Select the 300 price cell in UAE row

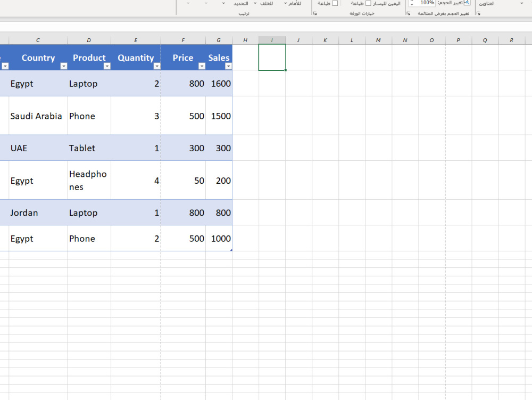pyautogui.click(x=183, y=148)
